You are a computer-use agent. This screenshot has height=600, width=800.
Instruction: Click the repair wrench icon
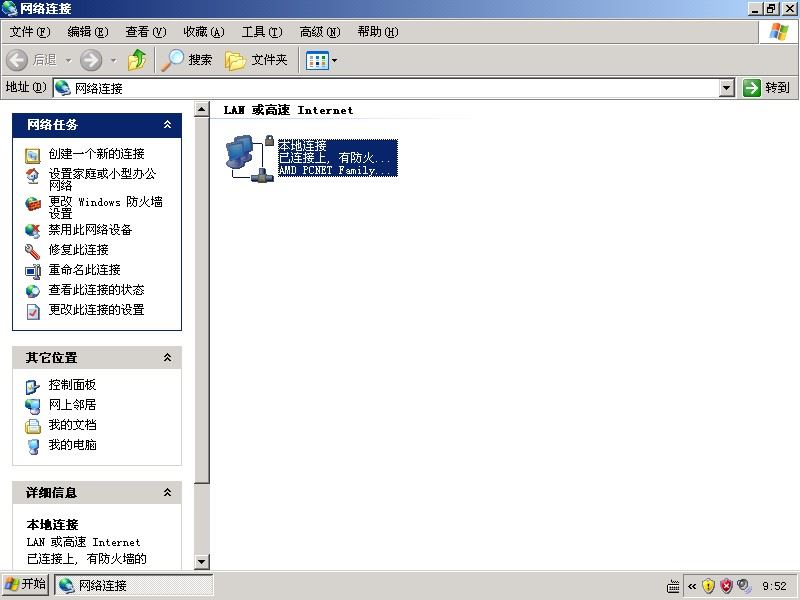(x=33, y=251)
